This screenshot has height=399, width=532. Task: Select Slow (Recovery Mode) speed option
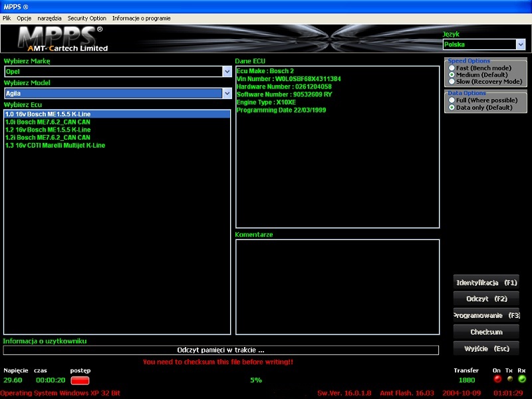(x=452, y=82)
